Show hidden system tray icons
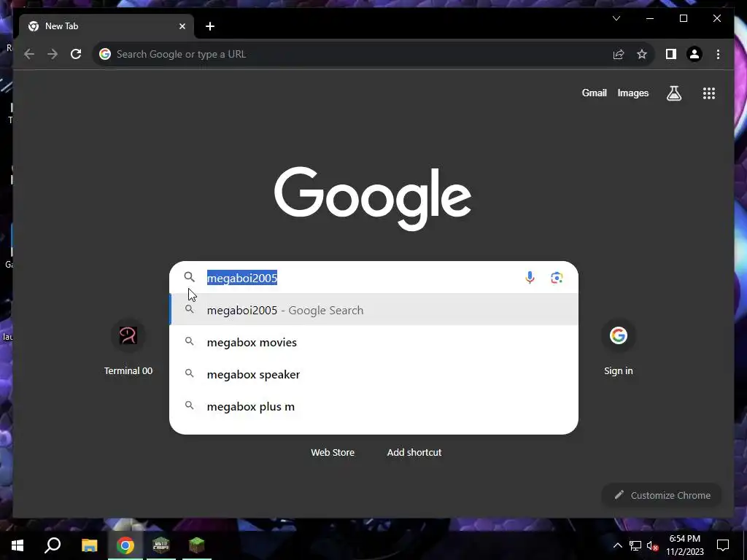Viewport: 747px width, 560px height. point(617,545)
